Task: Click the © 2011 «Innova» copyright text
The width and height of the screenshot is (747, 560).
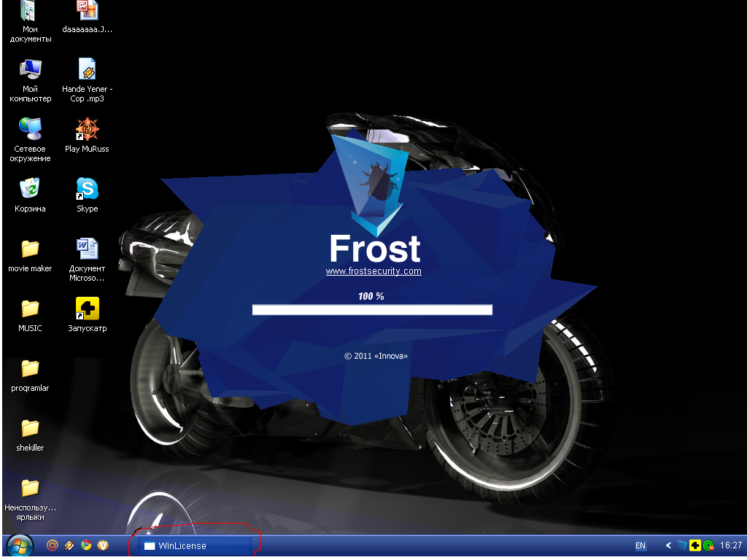Action: coord(376,356)
